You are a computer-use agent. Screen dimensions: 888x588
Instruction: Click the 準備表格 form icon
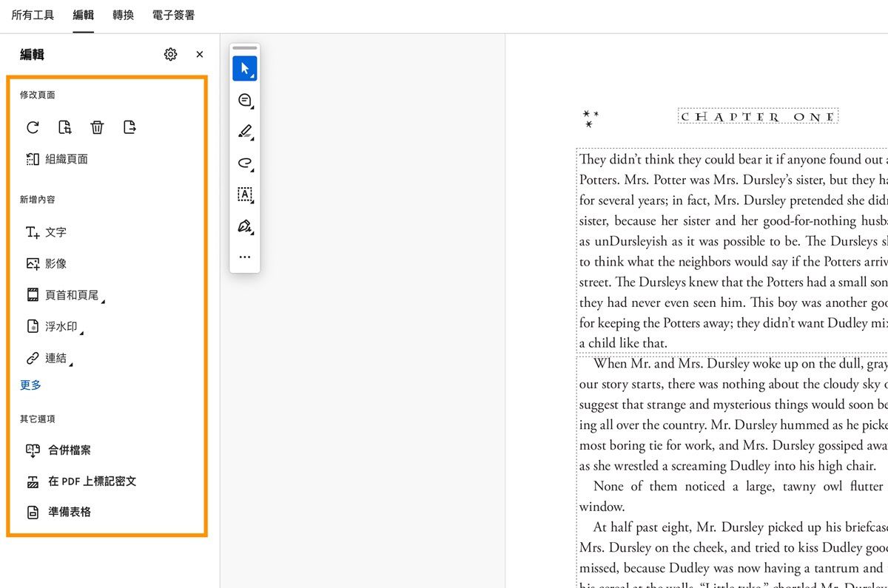(33, 512)
